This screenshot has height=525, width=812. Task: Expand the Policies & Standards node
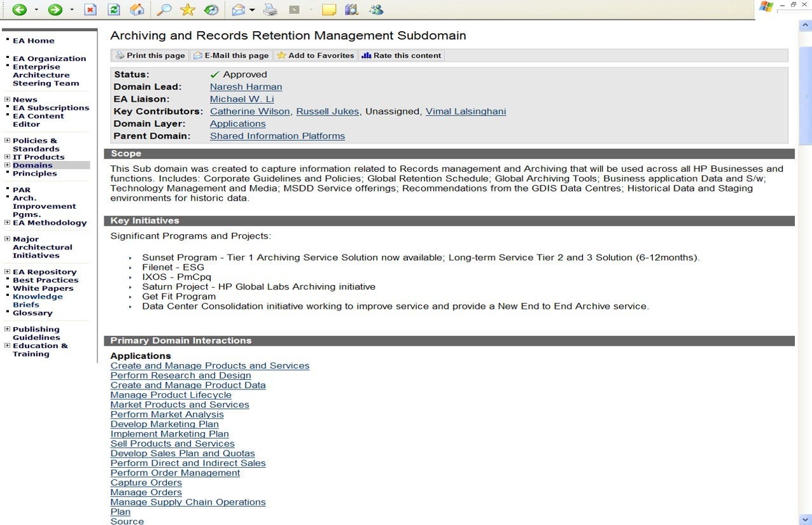(x=7, y=141)
